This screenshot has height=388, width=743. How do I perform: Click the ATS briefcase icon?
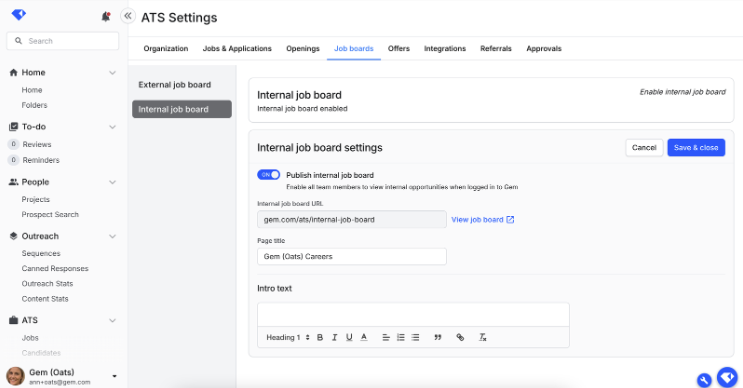(13, 320)
